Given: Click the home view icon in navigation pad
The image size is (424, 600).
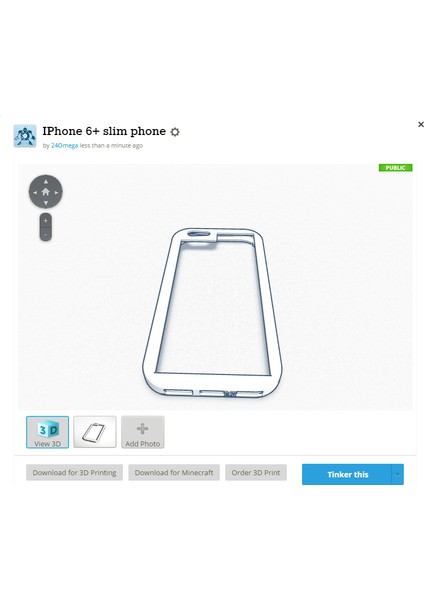Looking at the screenshot, I should [x=46, y=192].
